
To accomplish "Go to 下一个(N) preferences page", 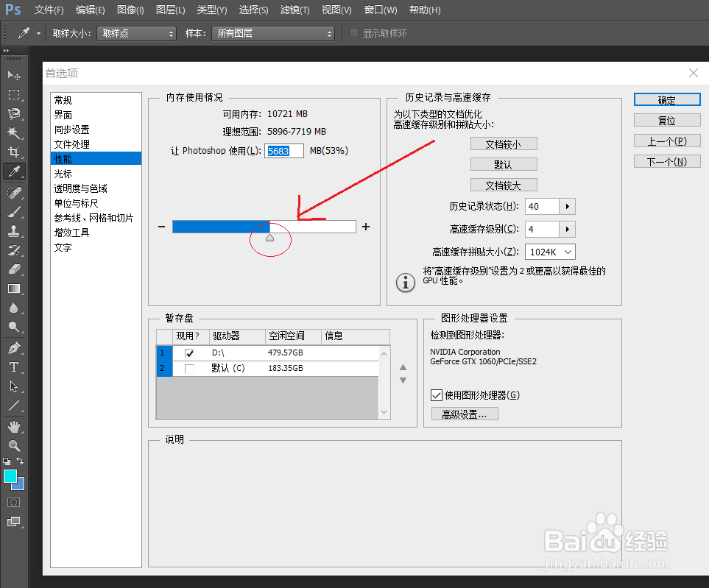I will (667, 161).
